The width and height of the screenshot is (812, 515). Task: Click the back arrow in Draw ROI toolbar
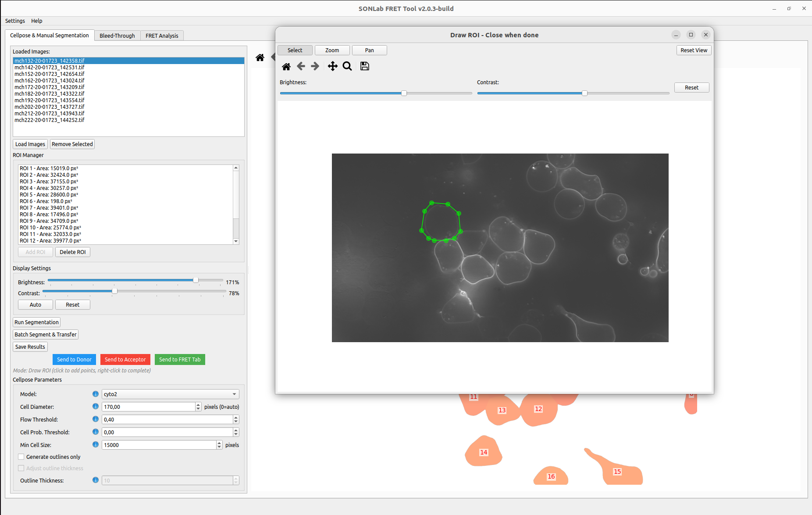pyautogui.click(x=301, y=66)
